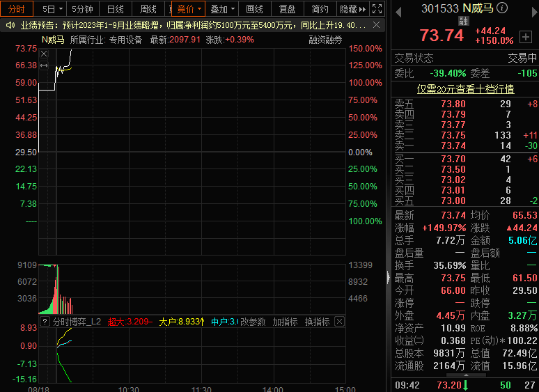Go to previous stock with left arrow
This screenshot has height=392, width=539.
(x=398, y=13)
